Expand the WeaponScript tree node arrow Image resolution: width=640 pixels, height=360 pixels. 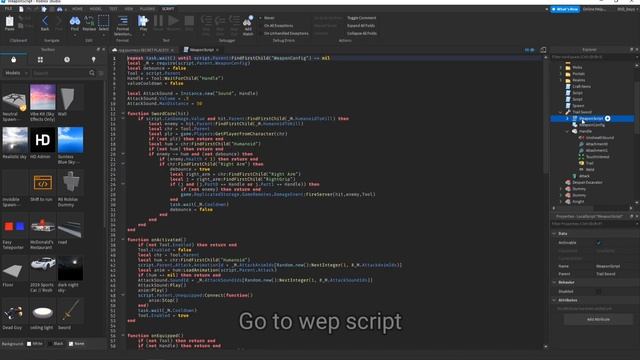[567, 118]
